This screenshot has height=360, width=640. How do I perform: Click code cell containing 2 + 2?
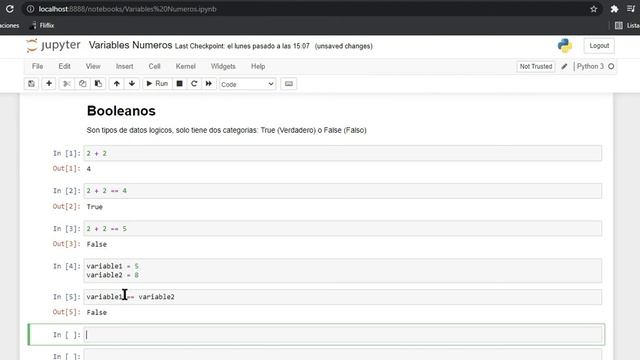coord(342,153)
